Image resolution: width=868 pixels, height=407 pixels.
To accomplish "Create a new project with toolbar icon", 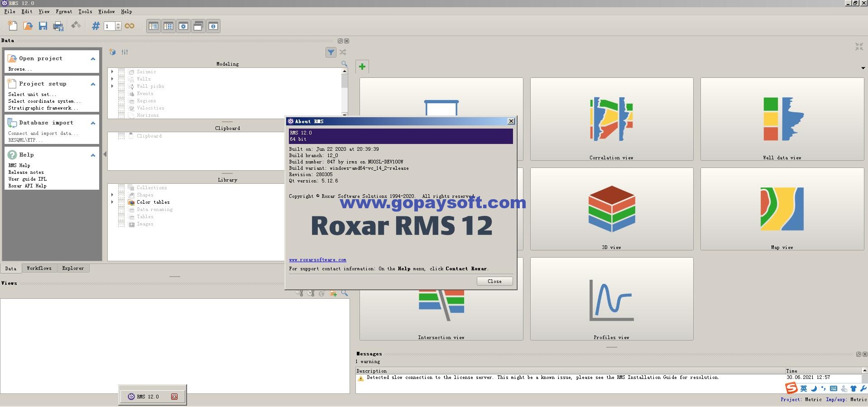I will click(13, 26).
